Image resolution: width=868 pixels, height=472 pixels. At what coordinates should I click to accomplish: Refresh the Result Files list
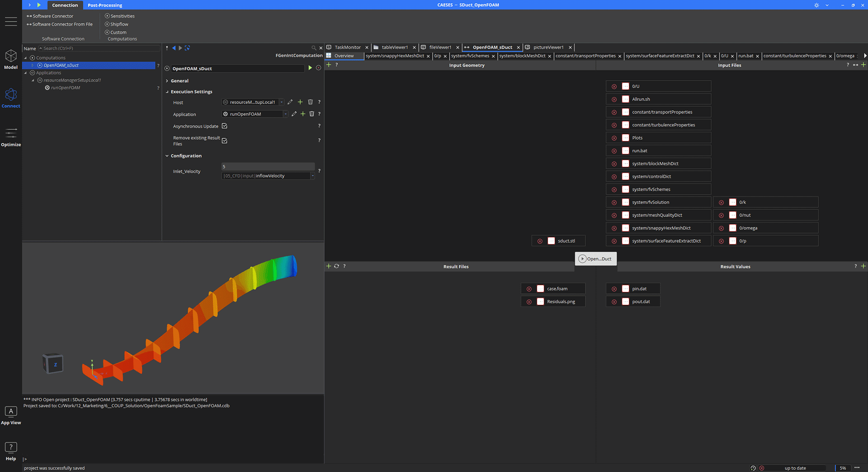[x=336, y=266]
